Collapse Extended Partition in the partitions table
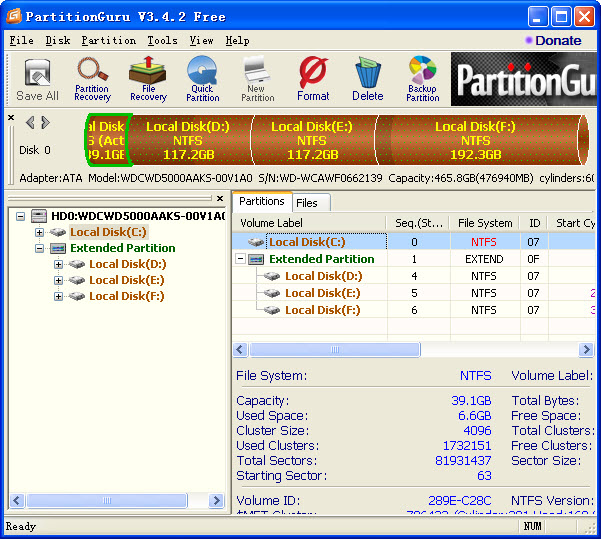Viewport: 601px width, 539px height. click(x=241, y=259)
